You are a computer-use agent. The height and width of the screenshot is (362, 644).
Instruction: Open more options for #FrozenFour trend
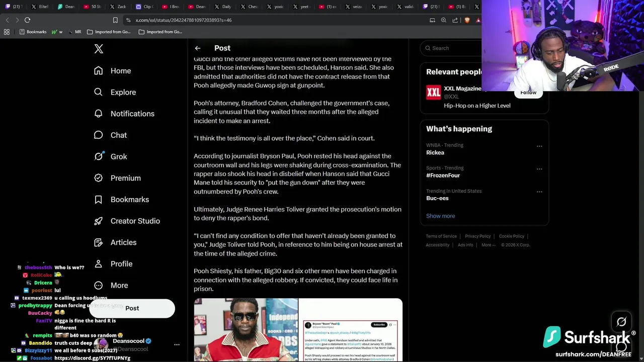(x=539, y=169)
